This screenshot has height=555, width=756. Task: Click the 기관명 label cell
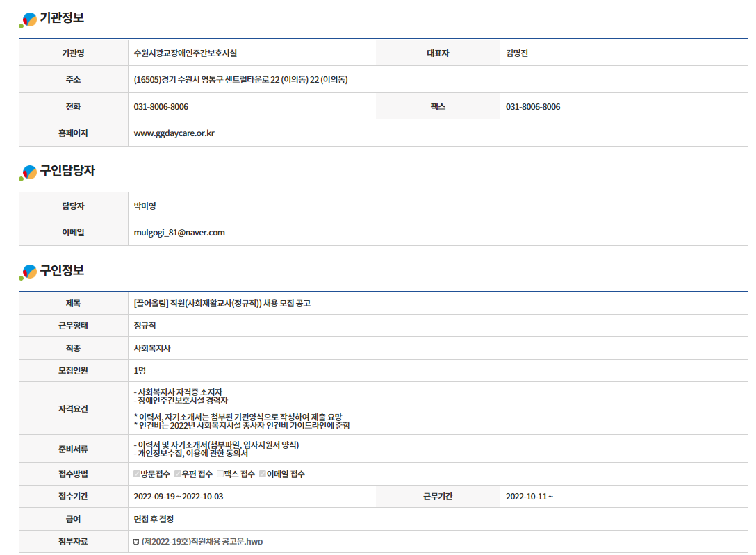point(73,53)
